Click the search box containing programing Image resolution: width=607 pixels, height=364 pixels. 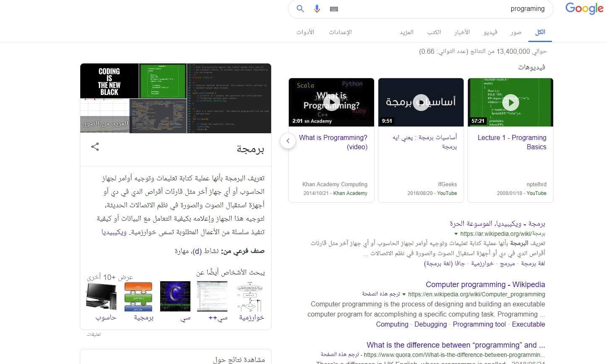coord(441,9)
